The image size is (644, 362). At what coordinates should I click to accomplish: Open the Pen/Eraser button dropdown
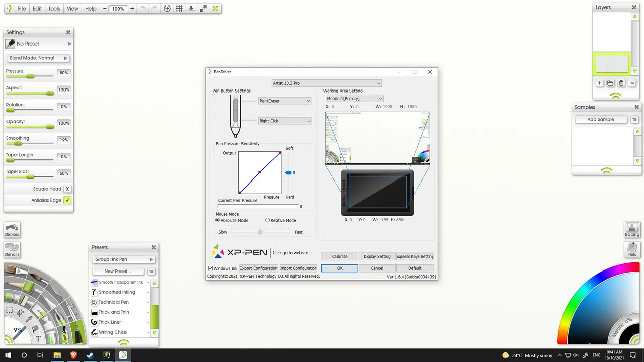point(285,101)
